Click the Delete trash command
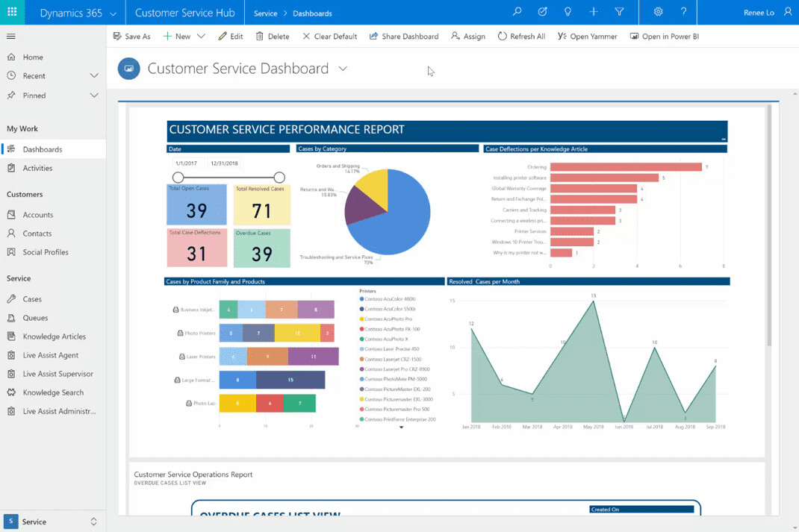Viewport: 799px width, 532px height. tap(273, 36)
